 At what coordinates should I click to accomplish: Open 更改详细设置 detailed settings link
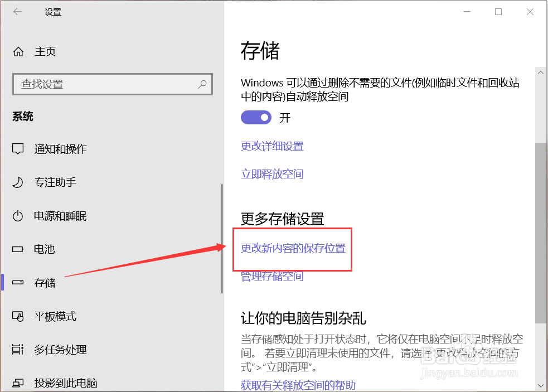pos(272,146)
